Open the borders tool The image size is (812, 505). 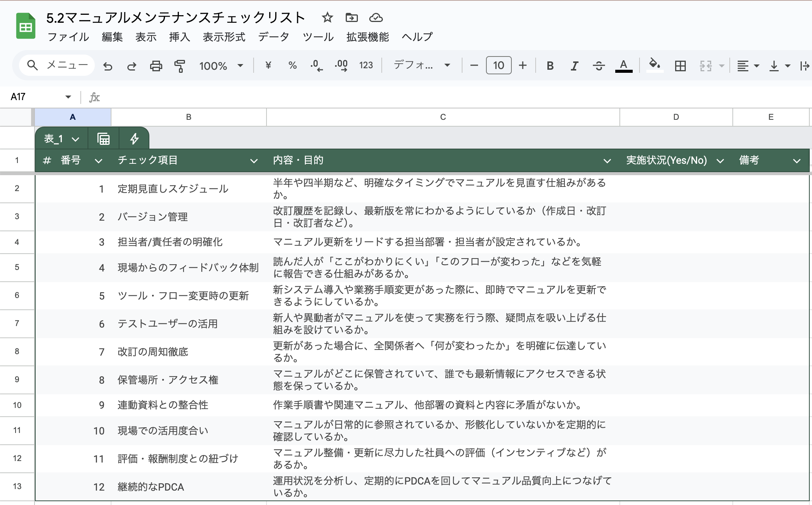click(680, 65)
